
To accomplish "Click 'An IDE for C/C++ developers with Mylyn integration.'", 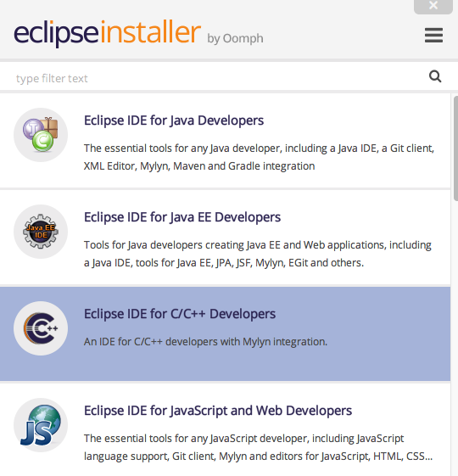I will [x=205, y=342].
